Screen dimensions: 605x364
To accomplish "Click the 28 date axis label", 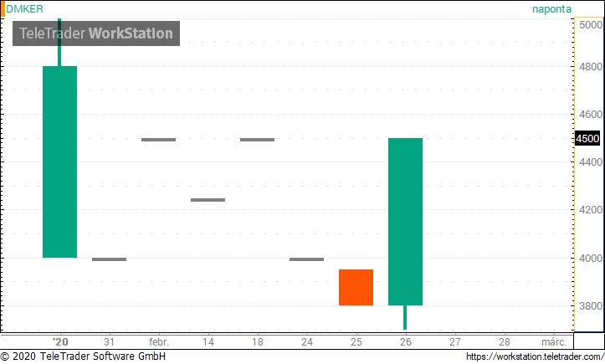I will click(505, 342).
